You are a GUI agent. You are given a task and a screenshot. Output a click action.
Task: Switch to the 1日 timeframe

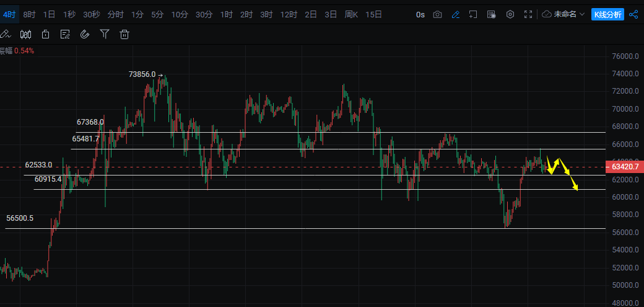click(x=49, y=14)
